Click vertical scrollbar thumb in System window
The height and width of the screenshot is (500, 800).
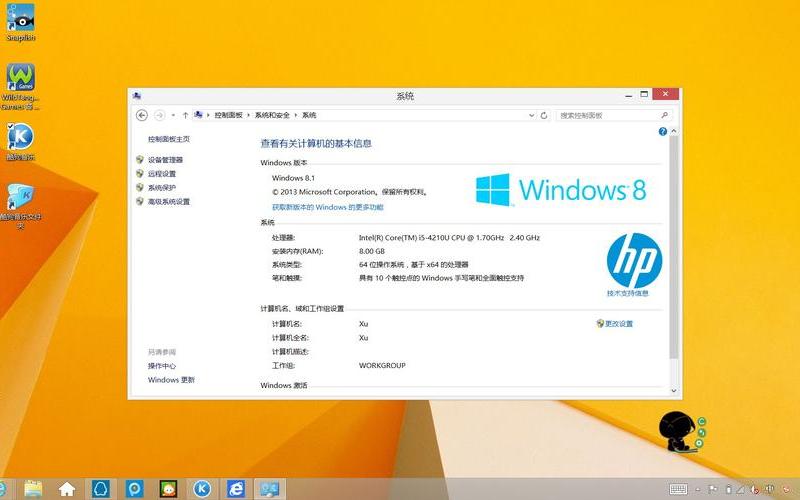tap(673, 247)
